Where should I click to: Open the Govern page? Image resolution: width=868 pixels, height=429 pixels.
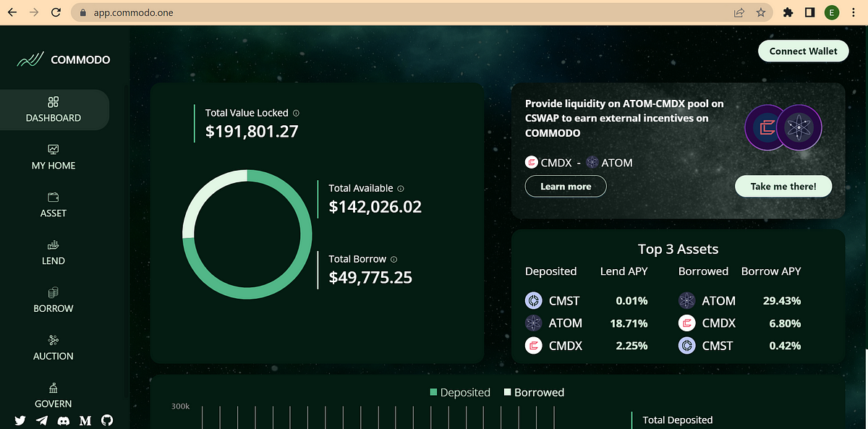54,396
